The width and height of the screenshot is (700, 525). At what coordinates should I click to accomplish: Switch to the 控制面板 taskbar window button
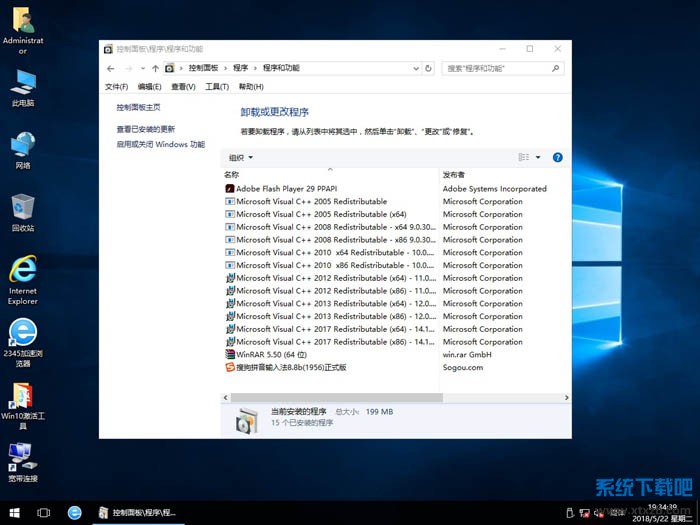tap(138, 512)
